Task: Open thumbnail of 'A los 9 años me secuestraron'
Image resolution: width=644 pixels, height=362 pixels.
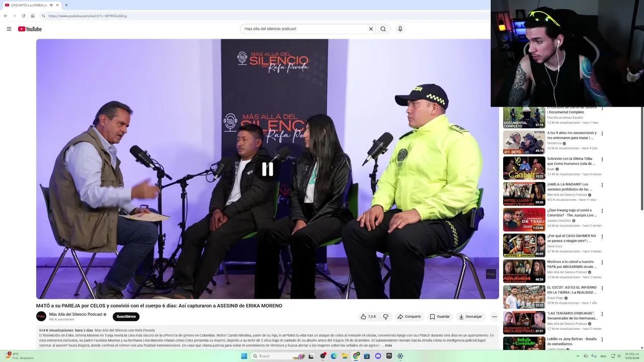Action: pos(524,143)
